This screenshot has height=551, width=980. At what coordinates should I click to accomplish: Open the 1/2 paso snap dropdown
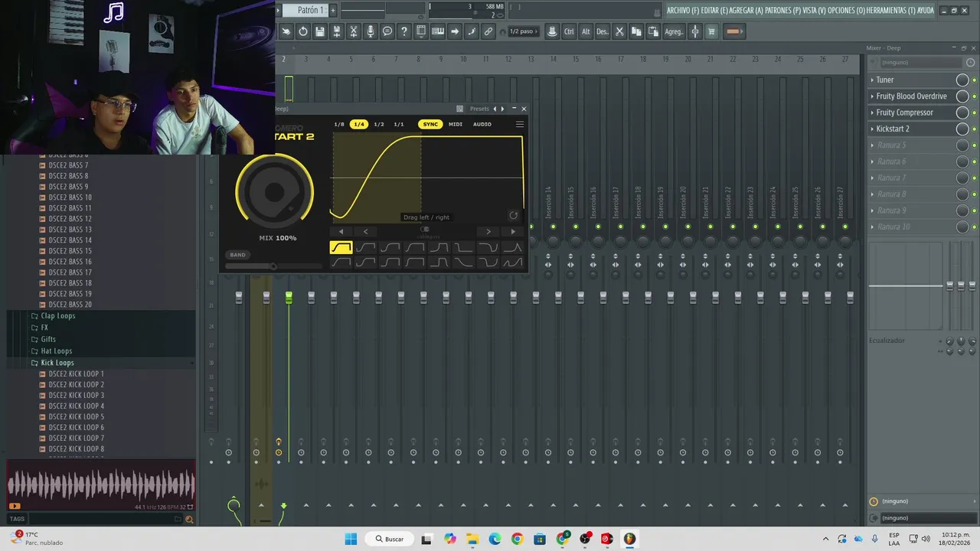[x=524, y=31]
